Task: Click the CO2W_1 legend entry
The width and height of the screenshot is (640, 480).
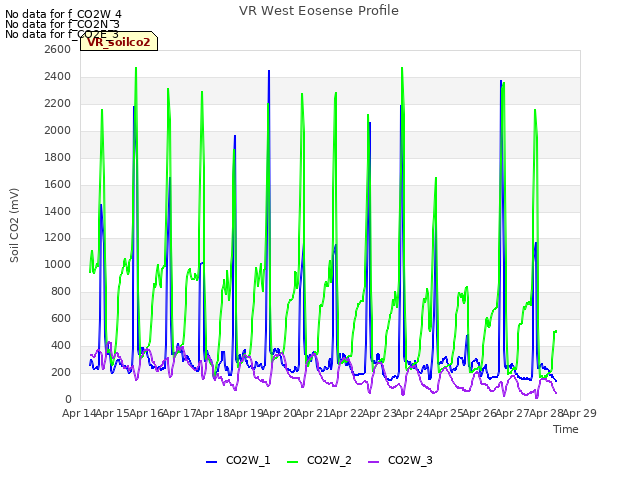Action: pyautogui.click(x=238, y=460)
